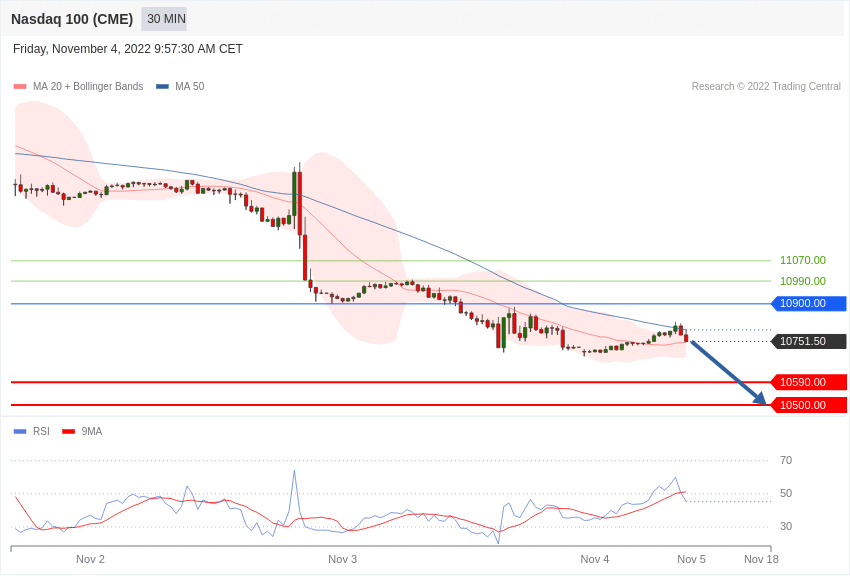Click the MA 50 legend blue swatch
The width and height of the screenshot is (850, 576).
click(163, 87)
